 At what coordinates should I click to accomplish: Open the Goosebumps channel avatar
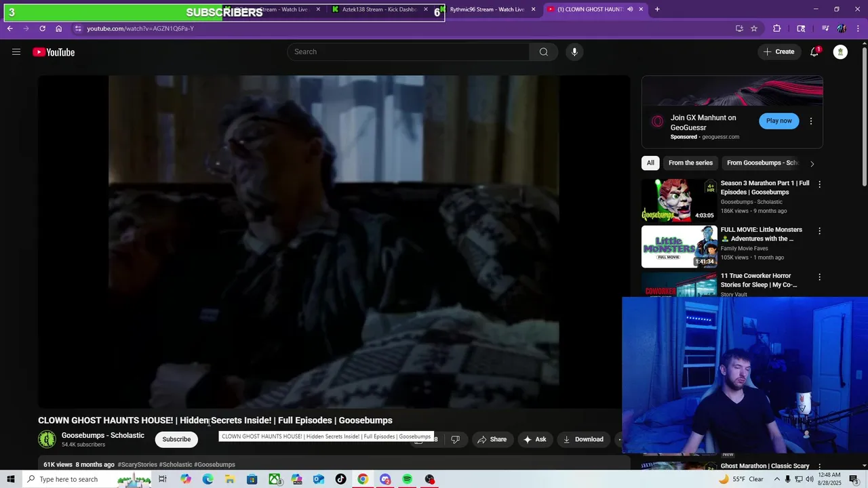click(x=47, y=439)
